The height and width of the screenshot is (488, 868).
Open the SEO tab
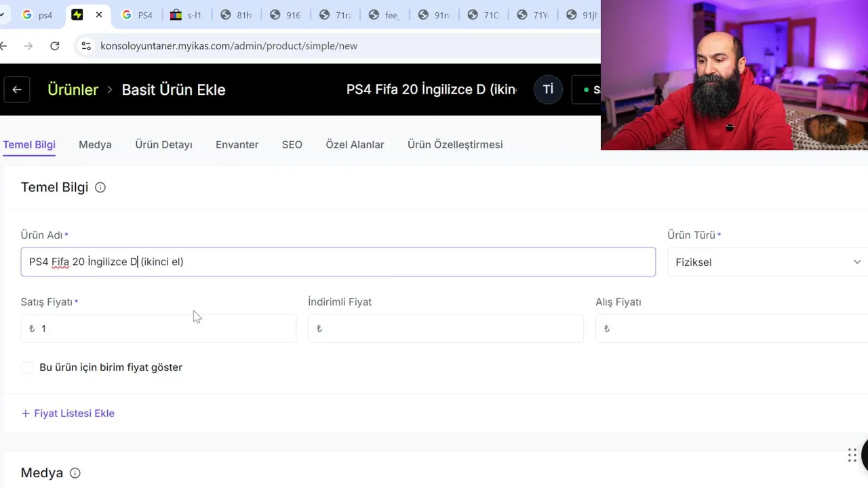click(x=292, y=144)
